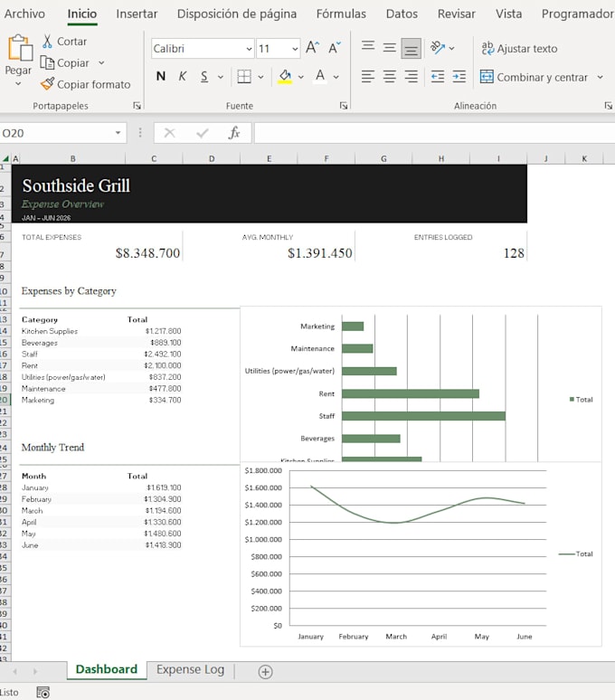Toggle bold (N) formatting
Viewport: 615px width, 700px height.
[x=161, y=76]
